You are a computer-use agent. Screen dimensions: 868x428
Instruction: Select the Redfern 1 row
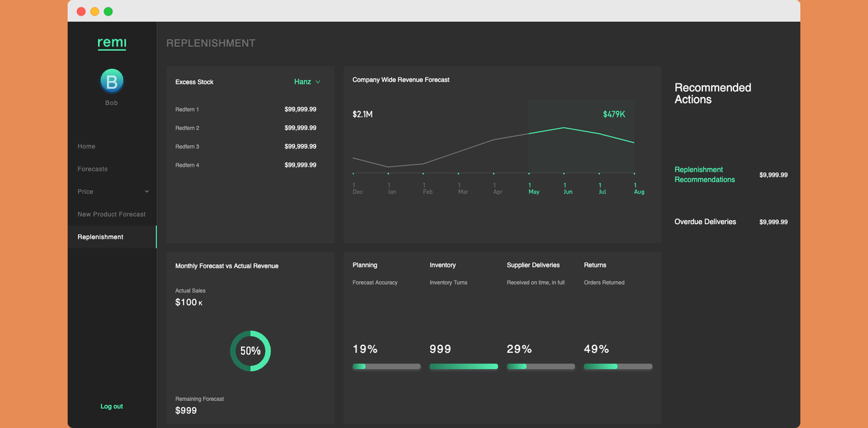click(x=246, y=110)
